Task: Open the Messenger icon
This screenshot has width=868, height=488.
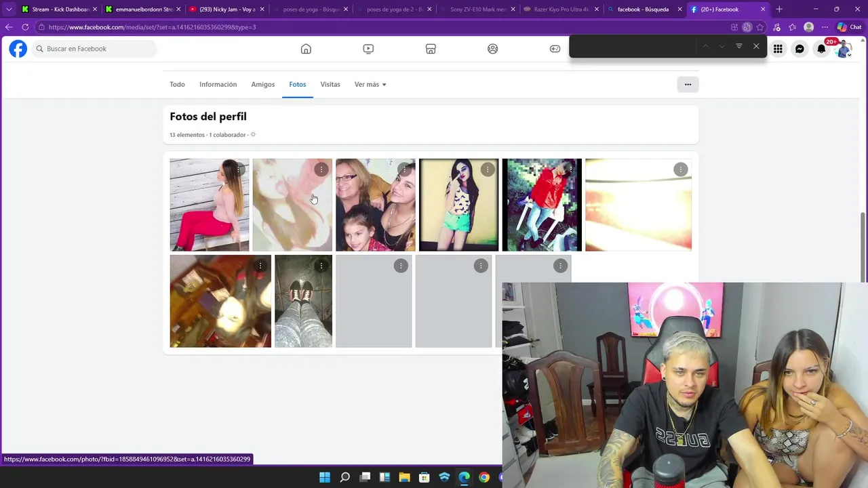Action: click(800, 49)
